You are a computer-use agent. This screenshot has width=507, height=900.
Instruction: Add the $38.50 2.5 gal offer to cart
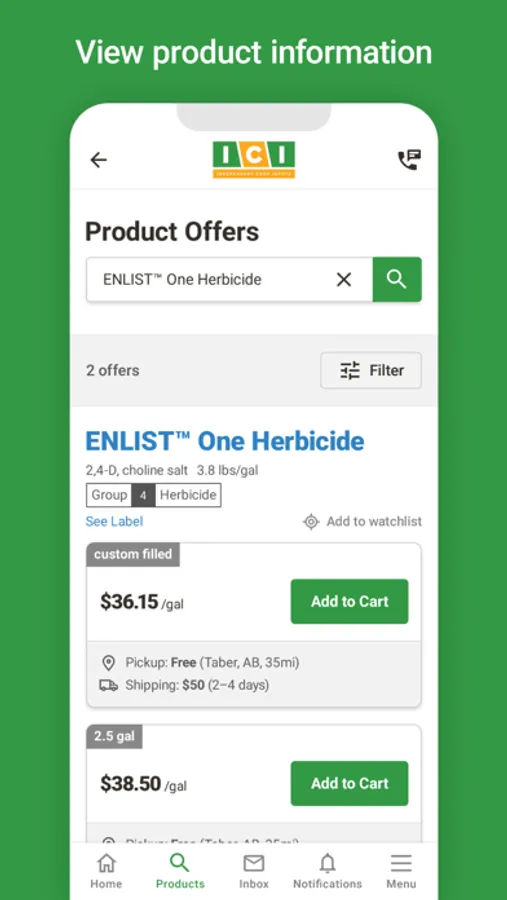coord(349,783)
